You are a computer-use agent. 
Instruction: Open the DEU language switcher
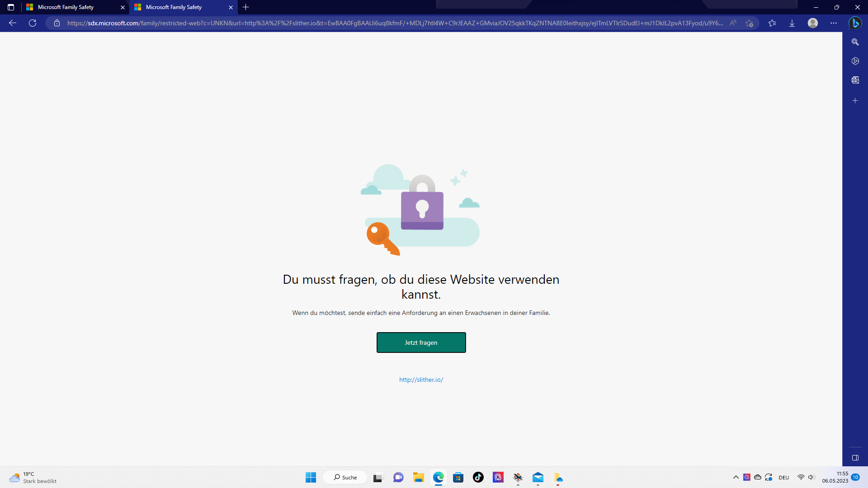784,477
